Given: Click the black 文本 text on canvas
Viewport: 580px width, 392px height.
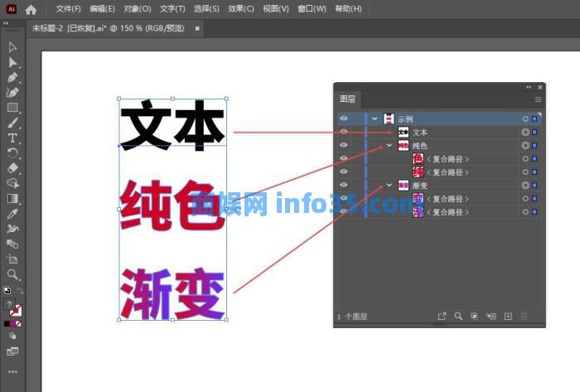Looking at the screenshot, I should tap(172, 125).
